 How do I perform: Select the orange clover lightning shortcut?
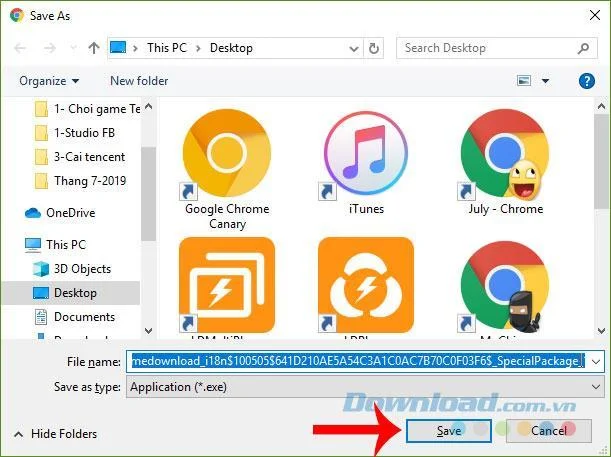pyautogui.click(x=366, y=285)
